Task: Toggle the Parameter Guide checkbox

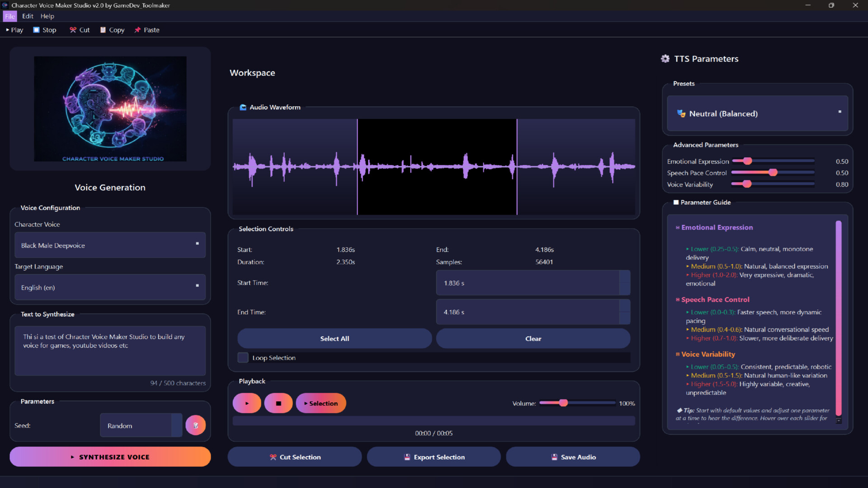Action: 676,202
